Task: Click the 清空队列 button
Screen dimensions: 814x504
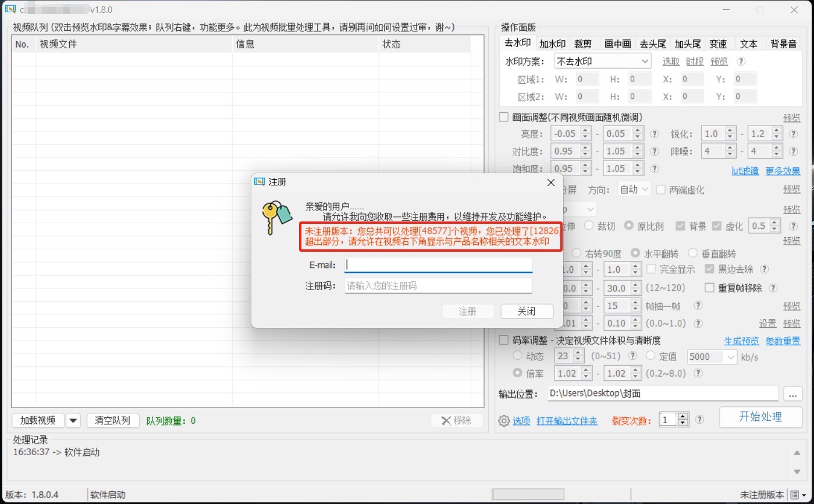Action: tap(112, 420)
